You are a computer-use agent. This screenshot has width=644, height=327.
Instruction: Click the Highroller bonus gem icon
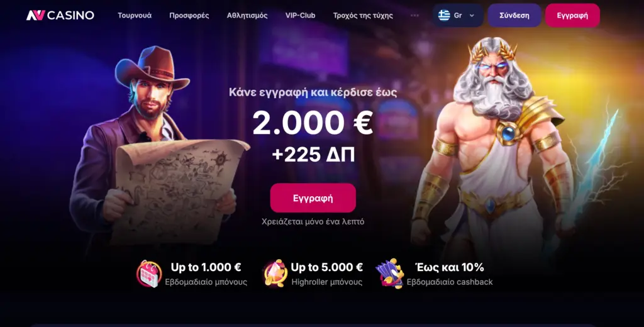click(275, 273)
